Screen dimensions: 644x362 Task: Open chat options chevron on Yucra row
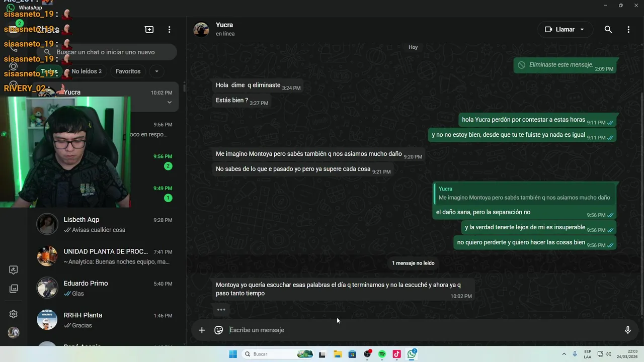[170, 103]
